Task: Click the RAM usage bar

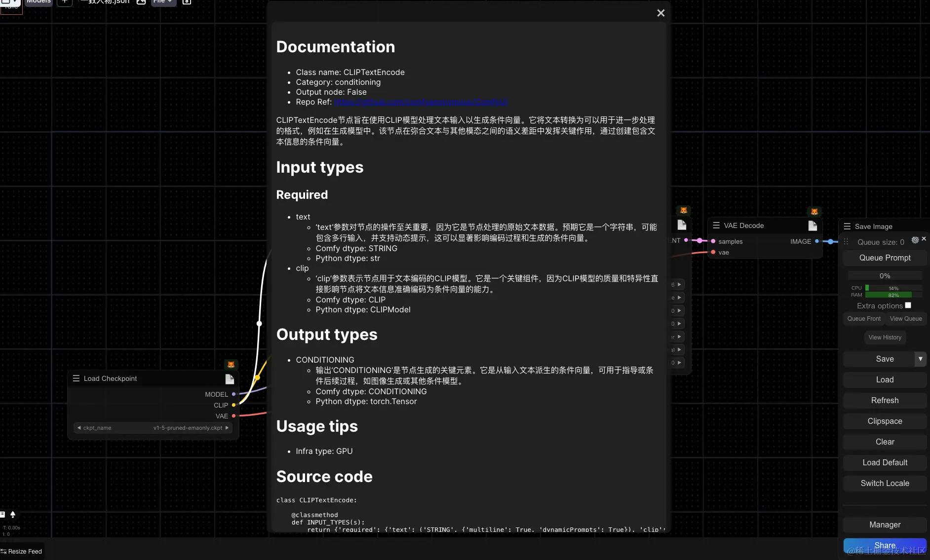Action: coord(893,295)
